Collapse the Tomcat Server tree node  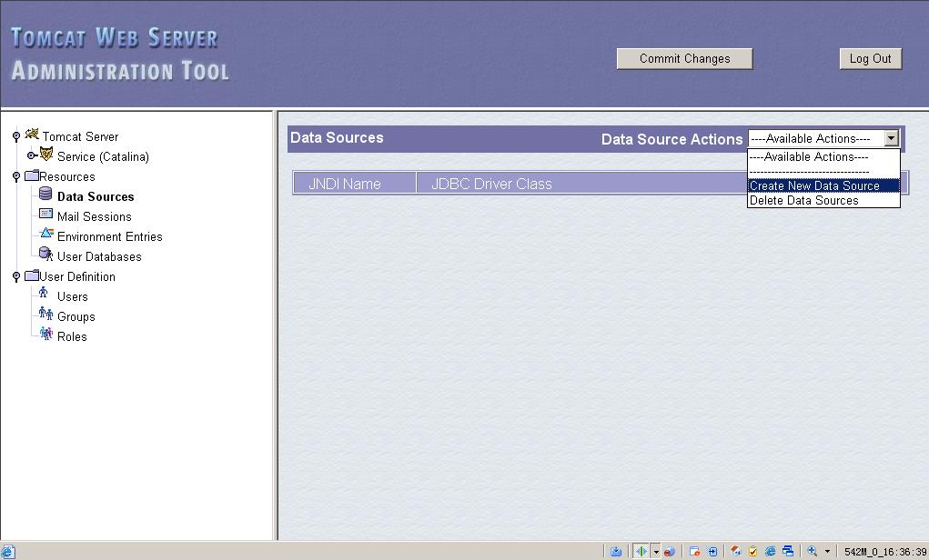pos(16,136)
